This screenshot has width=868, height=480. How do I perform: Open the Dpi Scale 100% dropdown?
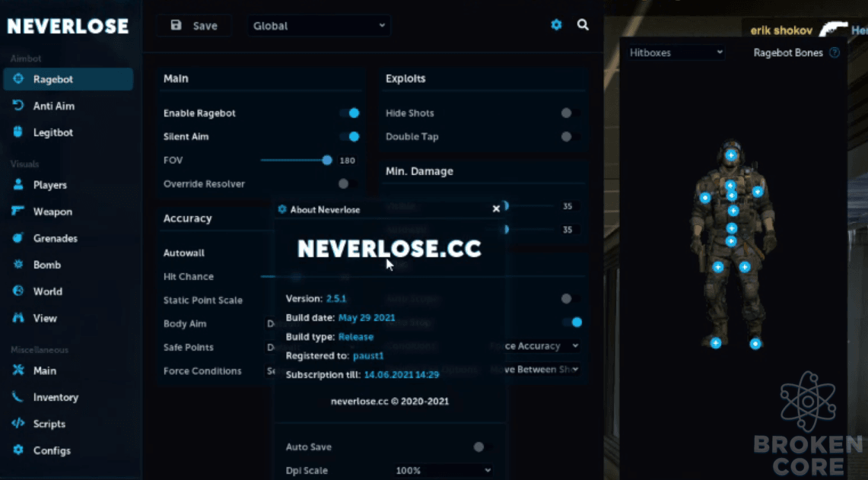tap(443, 471)
